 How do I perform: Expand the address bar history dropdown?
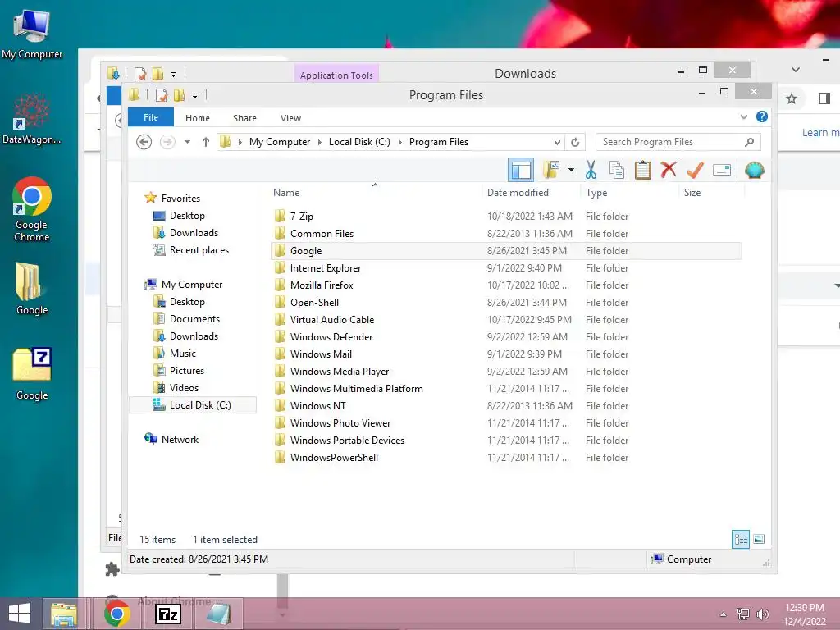coord(557,142)
